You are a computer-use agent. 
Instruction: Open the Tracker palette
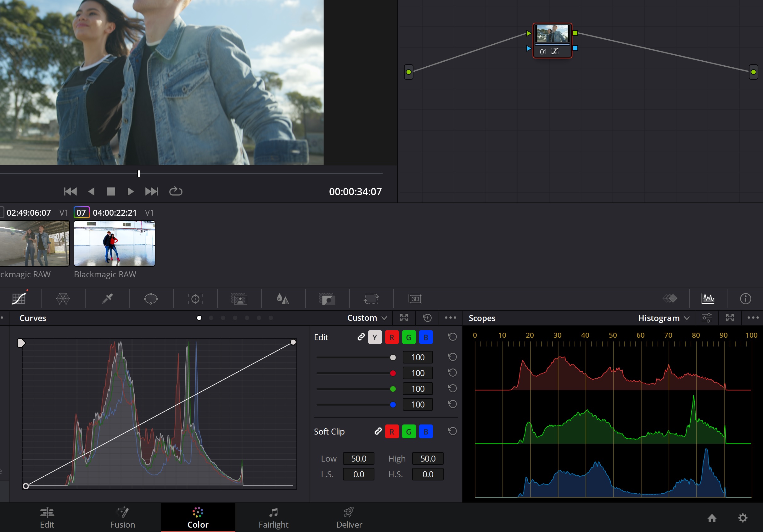coord(195,299)
